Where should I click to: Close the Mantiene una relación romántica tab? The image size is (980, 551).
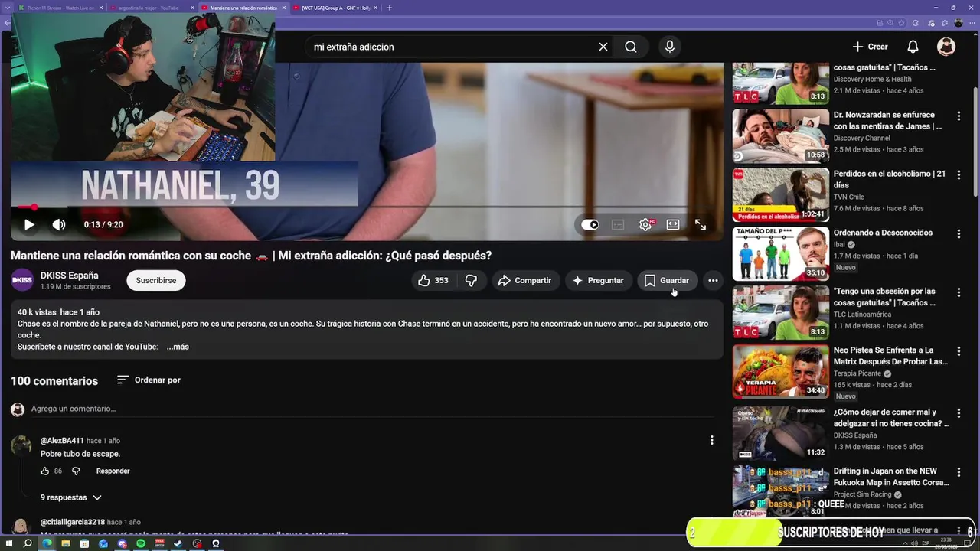tap(284, 8)
